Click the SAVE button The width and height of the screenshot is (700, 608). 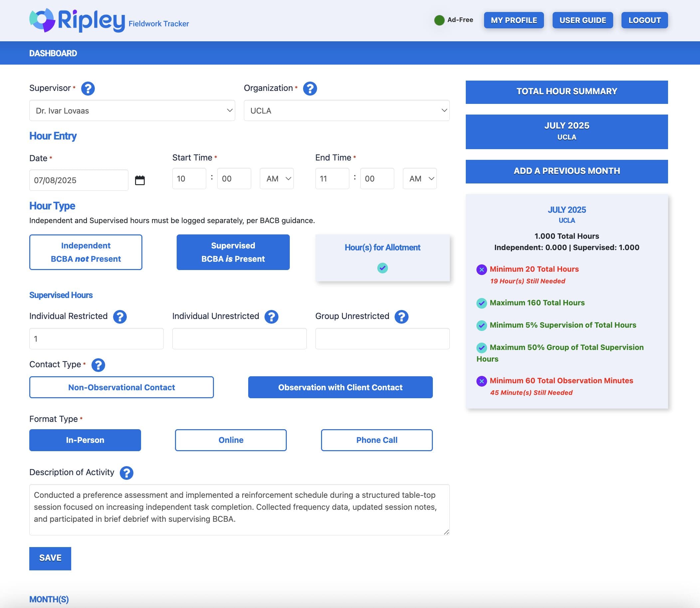50,558
